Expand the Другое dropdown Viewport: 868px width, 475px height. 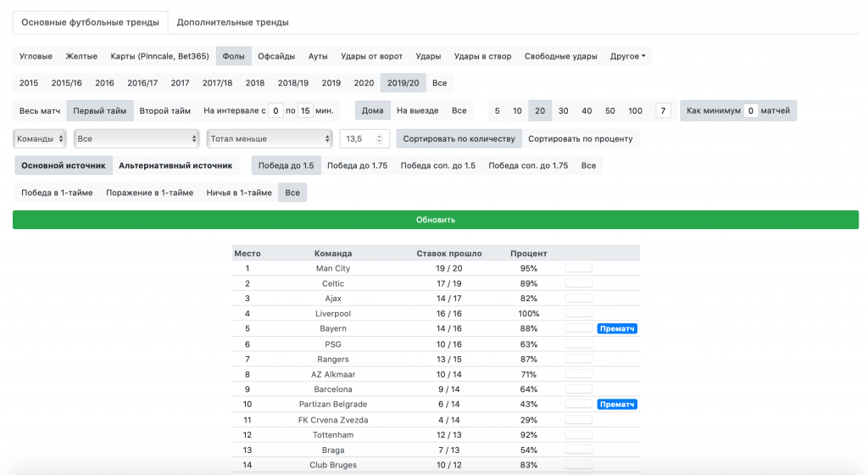coord(627,57)
